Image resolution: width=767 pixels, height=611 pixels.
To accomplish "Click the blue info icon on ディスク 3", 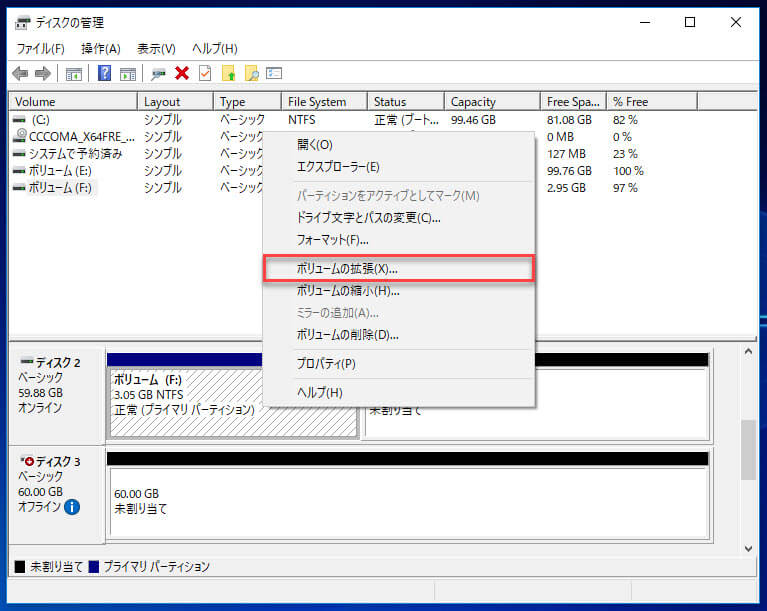I will coord(72,507).
